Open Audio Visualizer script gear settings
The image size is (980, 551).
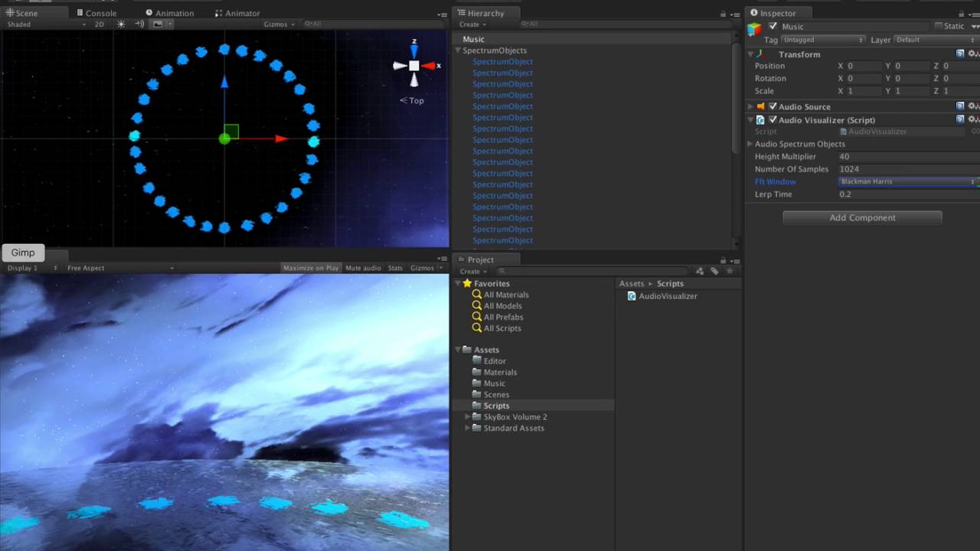(x=973, y=119)
